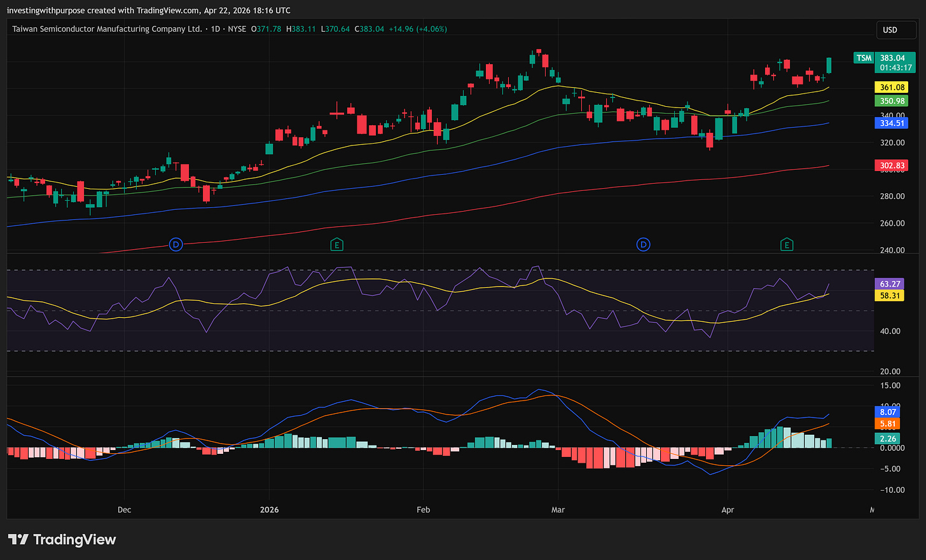The width and height of the screenshot is (926, 560).
Task: Click the investingwithpurpose snapshot caption
Action: coord(149,10)
